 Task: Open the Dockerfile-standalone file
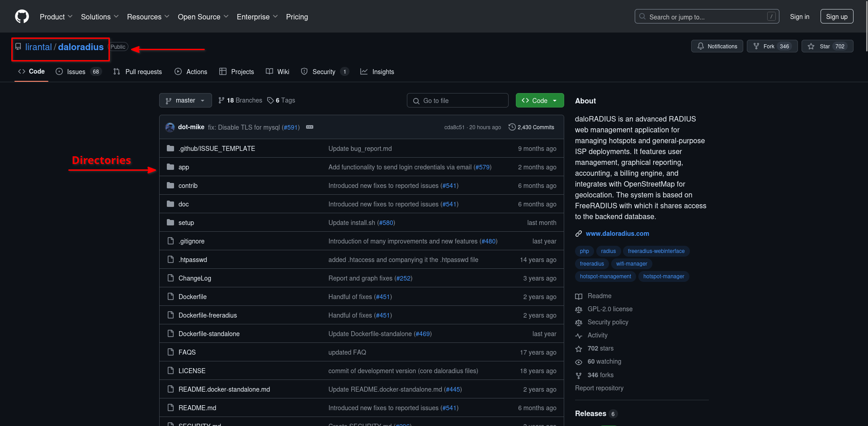209,334
